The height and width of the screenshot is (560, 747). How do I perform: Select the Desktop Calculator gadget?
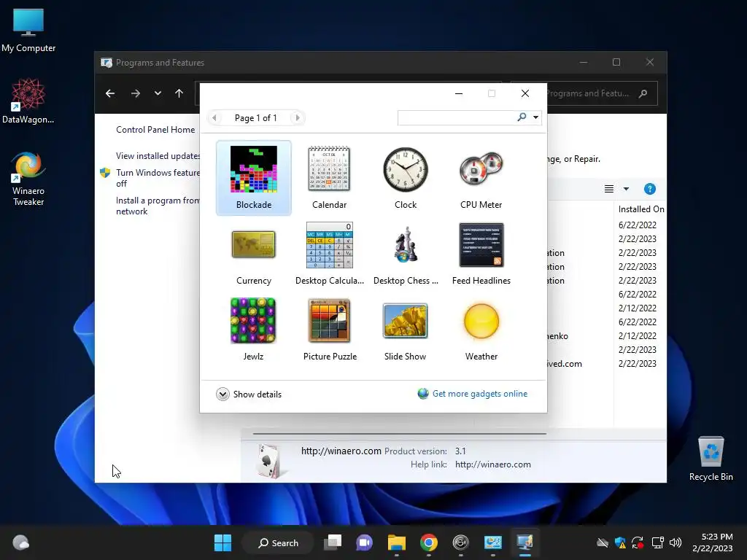[x=329, y=253]
